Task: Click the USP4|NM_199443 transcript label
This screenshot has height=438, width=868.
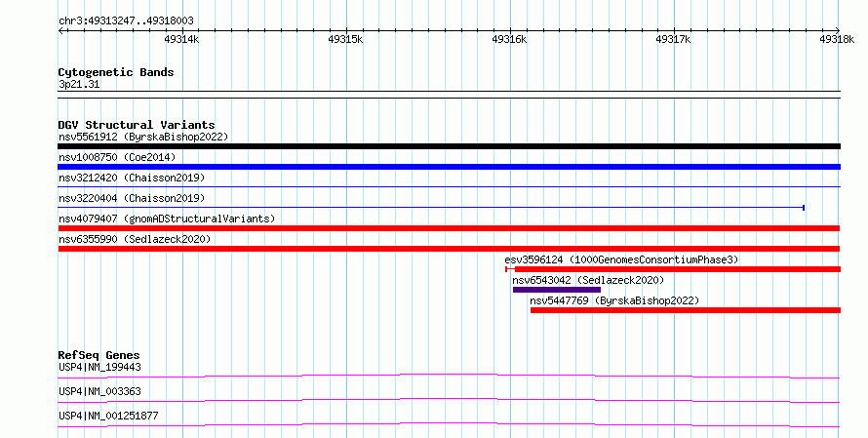Action: point(99,367)
